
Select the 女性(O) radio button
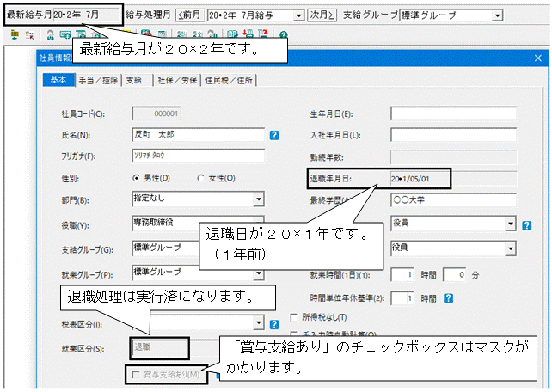(200, 178)
